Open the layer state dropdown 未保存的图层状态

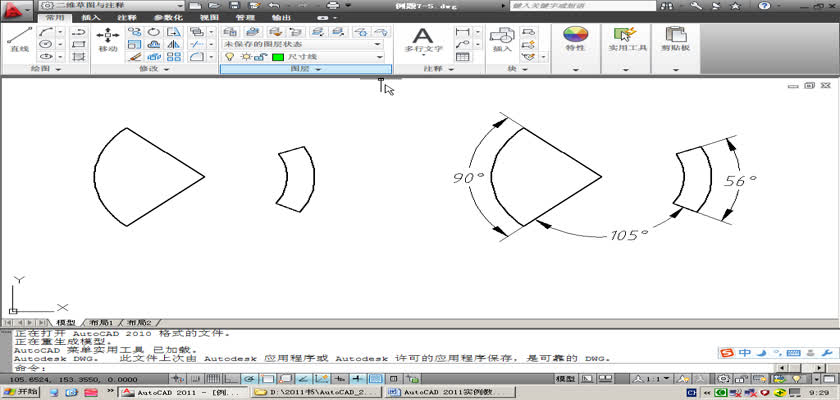pos(303,44)
